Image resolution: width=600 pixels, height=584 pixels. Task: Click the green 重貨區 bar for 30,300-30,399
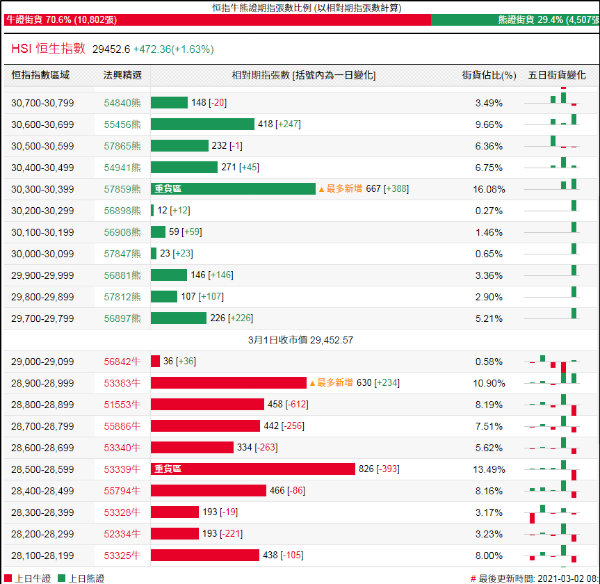[x=233, y=189]
